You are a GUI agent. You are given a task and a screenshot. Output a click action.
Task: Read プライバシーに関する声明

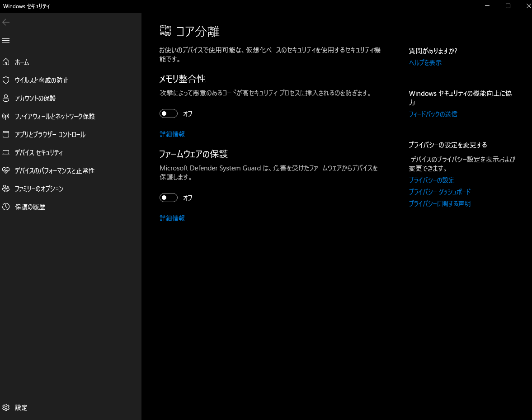(439, 203)
